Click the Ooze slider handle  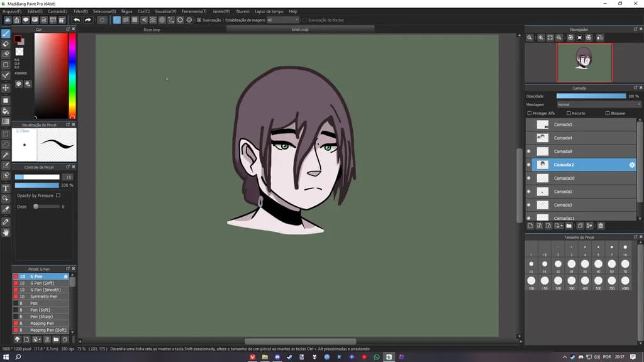[36, 207]
